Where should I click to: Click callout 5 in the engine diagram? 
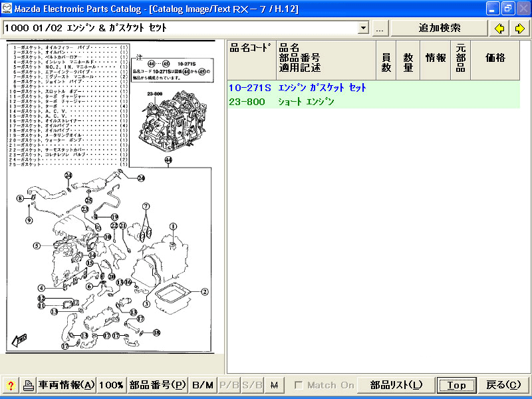[37, 245]
